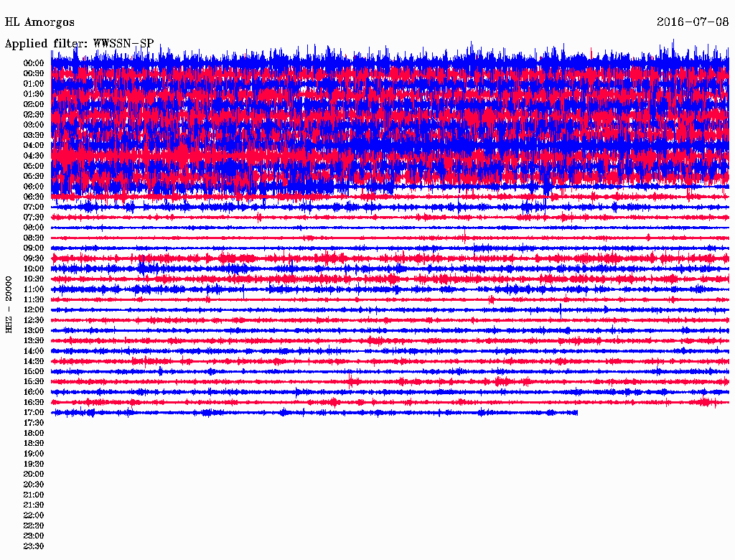Select the 16:00 time label
The image size is (735, 560).
tap(34, 391)
